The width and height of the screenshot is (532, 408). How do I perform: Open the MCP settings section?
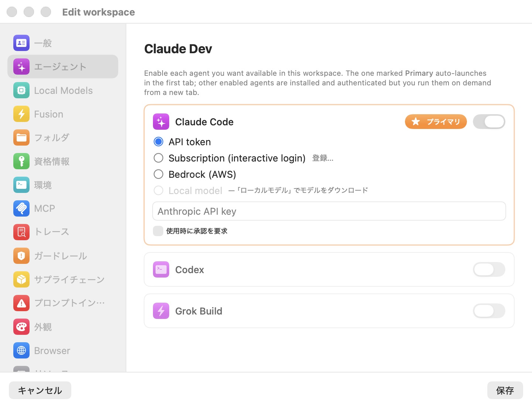coord(63,208)
